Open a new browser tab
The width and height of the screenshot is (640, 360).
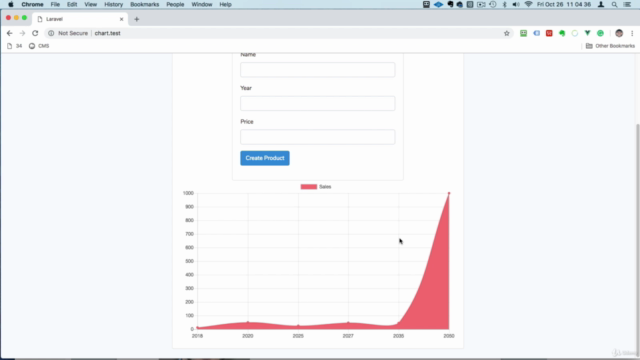[x=137, y=19]
